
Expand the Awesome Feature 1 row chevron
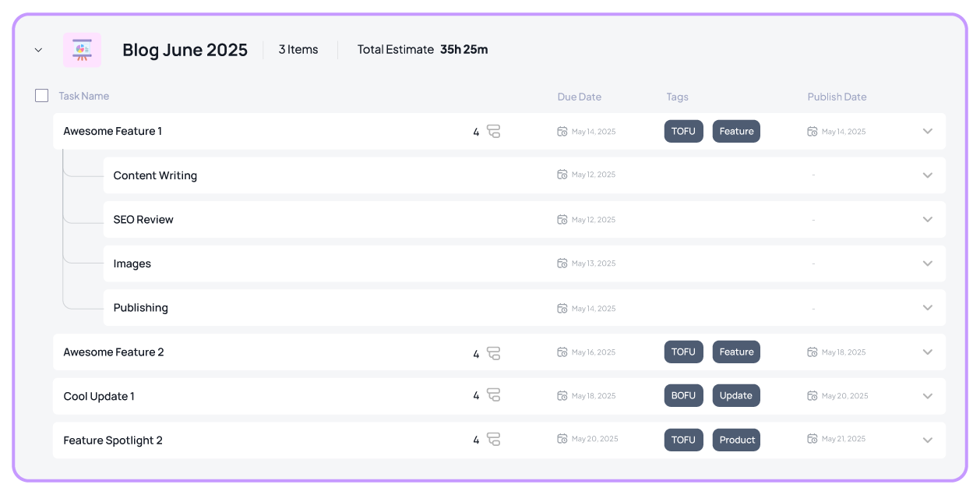[x=928, y=131]
